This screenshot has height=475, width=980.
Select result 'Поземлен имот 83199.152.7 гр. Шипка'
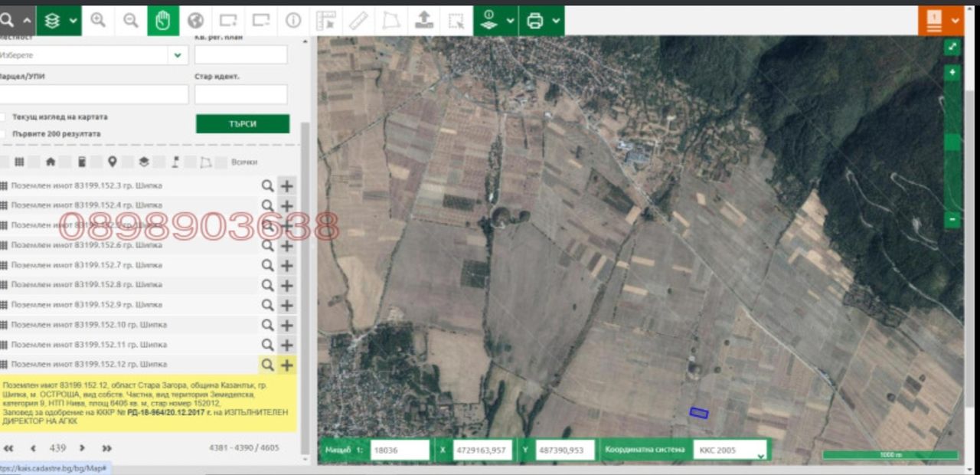click(x=86, y=265)
